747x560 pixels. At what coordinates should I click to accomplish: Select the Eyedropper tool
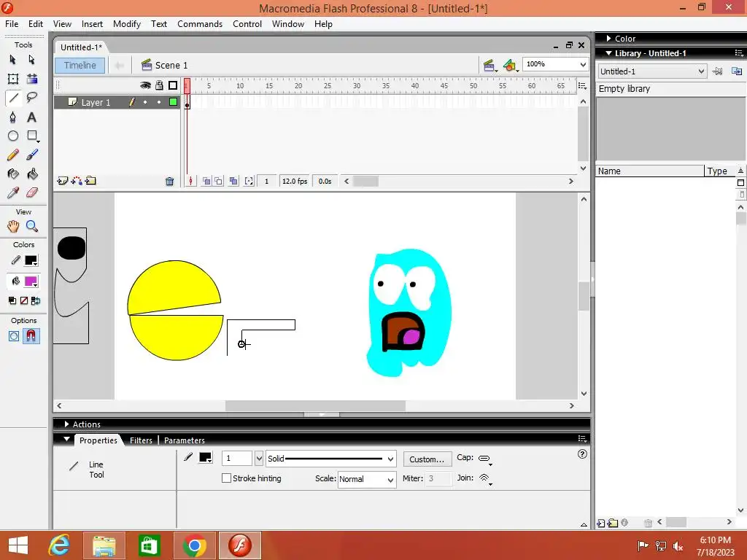13,192
